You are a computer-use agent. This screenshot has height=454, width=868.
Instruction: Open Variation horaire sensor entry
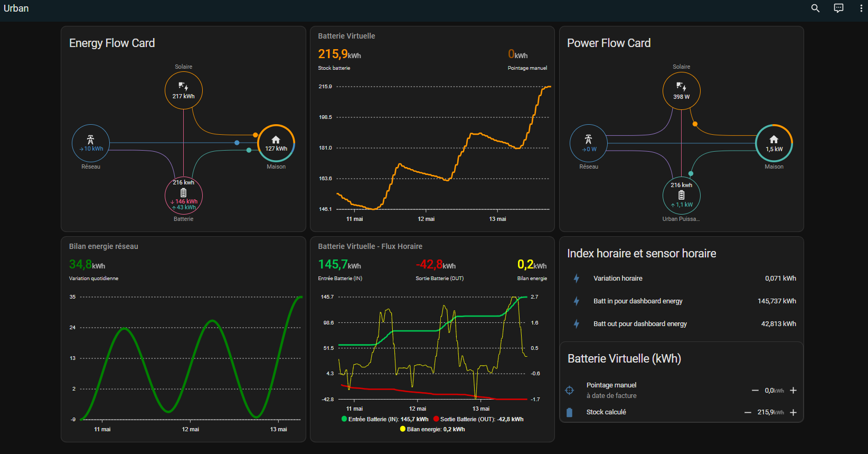tap(618, 279)
